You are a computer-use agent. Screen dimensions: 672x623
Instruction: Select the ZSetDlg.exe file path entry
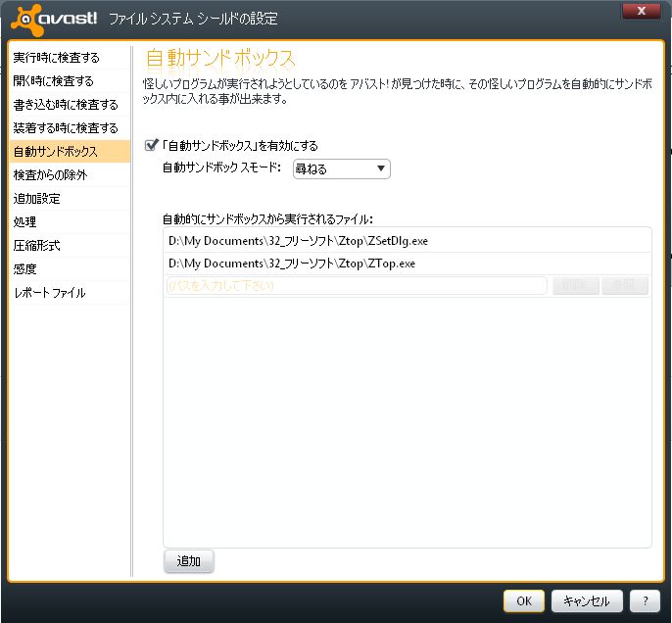(x=298, y=240)
